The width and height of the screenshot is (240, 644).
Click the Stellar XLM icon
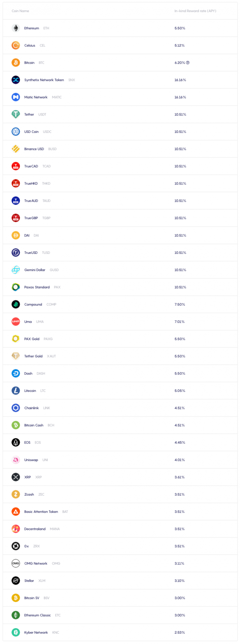pos(16,581)
